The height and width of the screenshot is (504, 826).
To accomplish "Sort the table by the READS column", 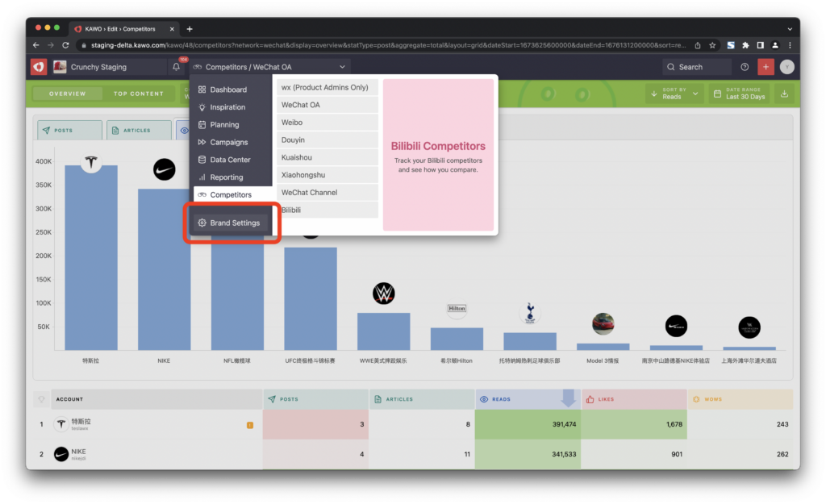I will (528, 399).
